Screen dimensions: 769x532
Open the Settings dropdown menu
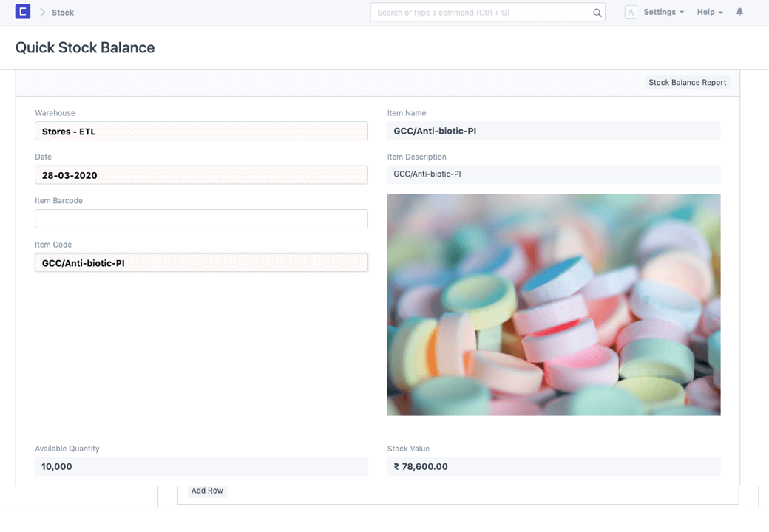663,13
